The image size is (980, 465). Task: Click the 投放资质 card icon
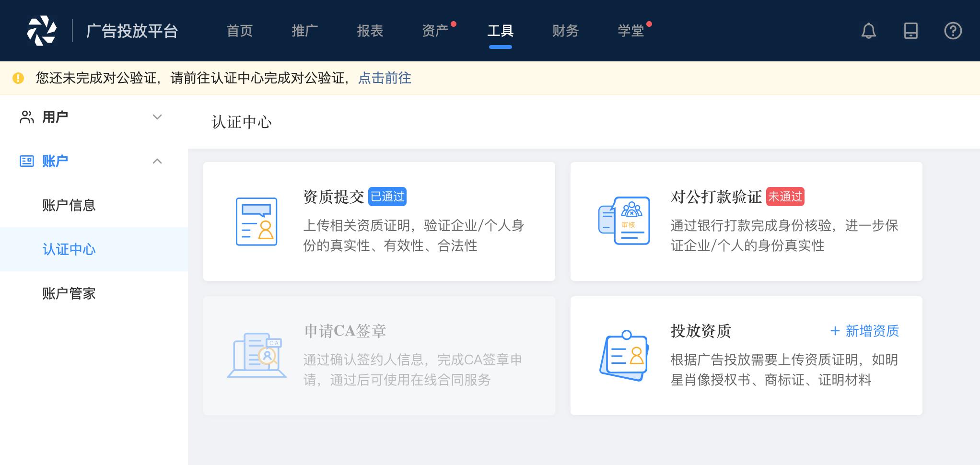click(625, 356)
